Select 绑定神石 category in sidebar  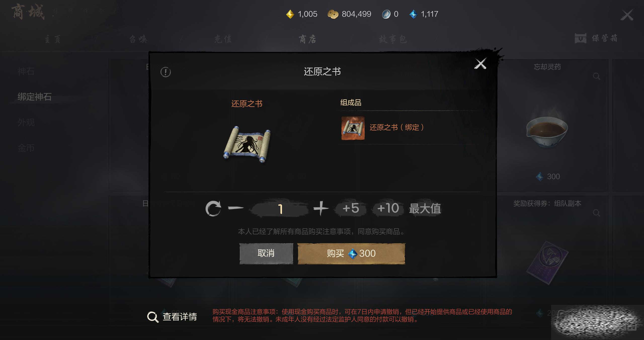point(34,97)
